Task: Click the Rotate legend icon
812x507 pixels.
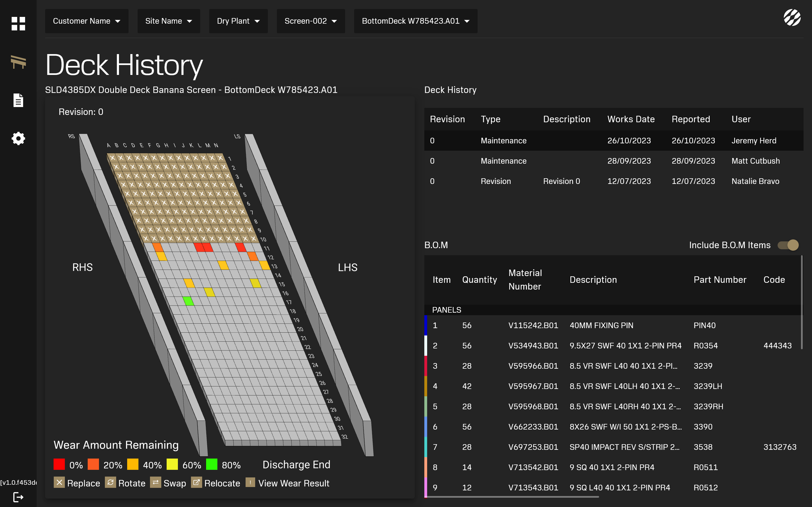Action: click(x=111, y=482)
